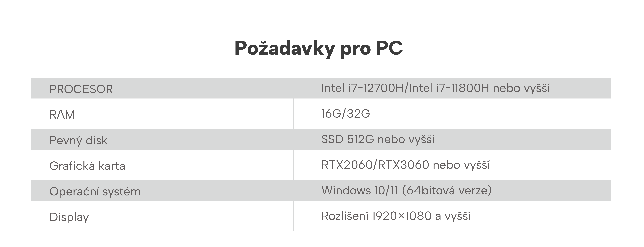Click the "Grafická karta" label

click(x=87, y=166)
